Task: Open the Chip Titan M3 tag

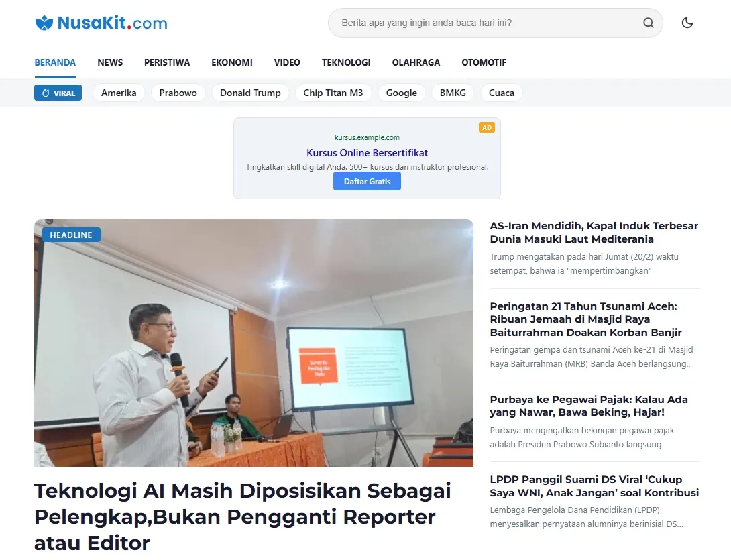Action: 333,93
